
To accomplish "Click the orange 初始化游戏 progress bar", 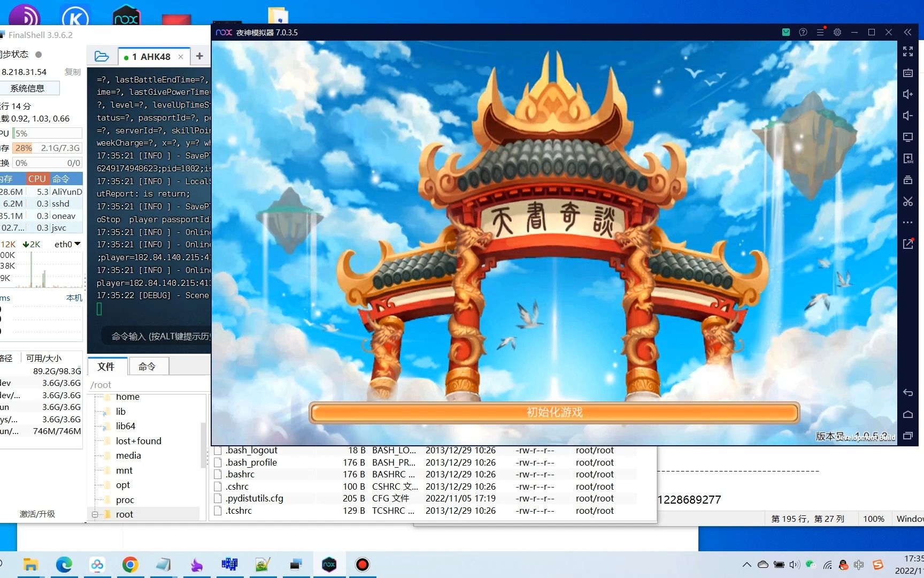I will tap(555, 413).
